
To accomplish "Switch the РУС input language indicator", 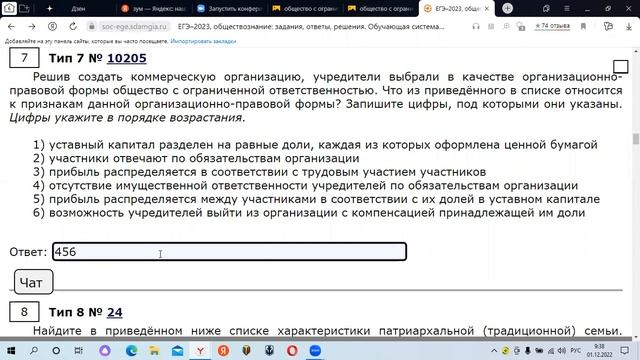I will pos(576,351).
